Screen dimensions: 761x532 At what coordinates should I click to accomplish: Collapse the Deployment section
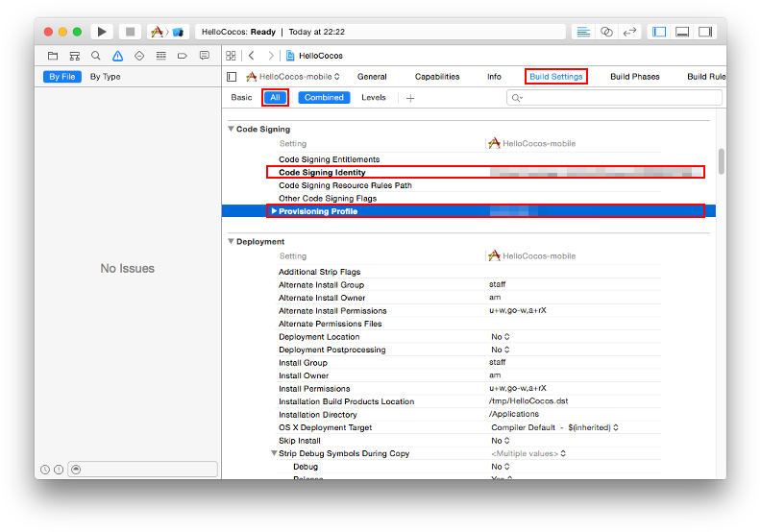[x=231, y=241]
